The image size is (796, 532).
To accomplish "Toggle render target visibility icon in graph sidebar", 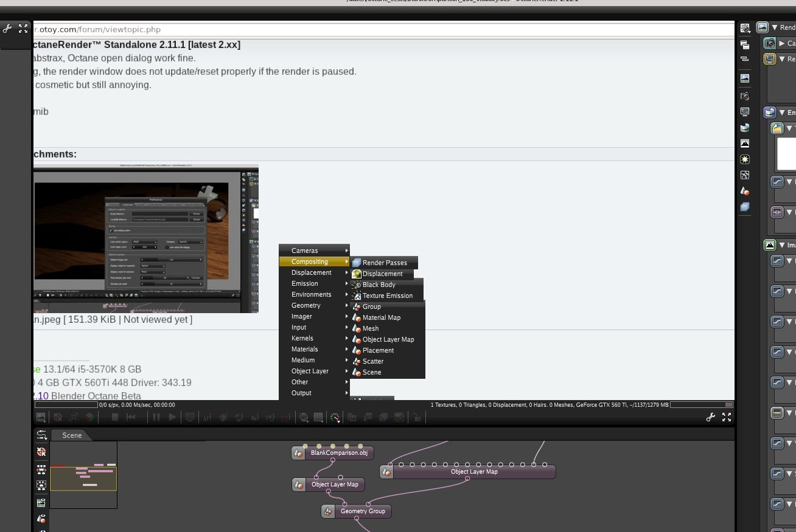I will coord(41,503).
